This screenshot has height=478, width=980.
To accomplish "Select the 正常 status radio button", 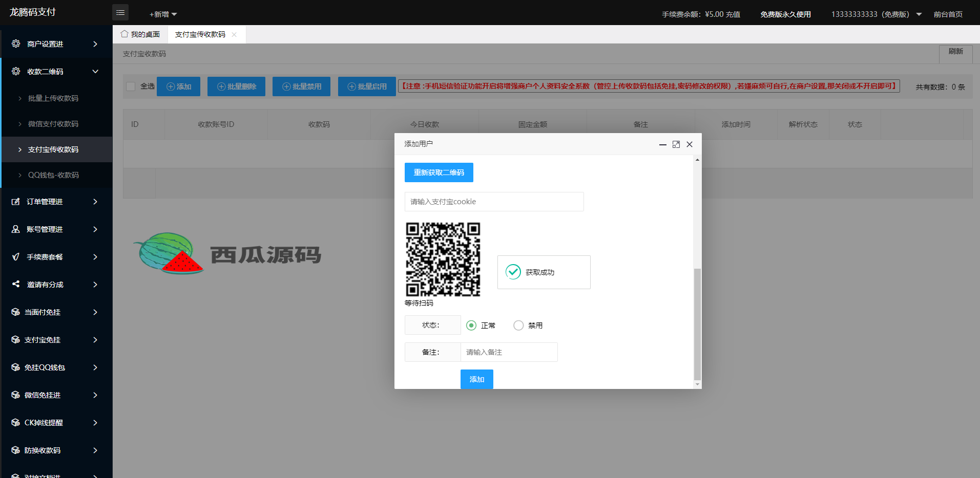I will (471, 325).
